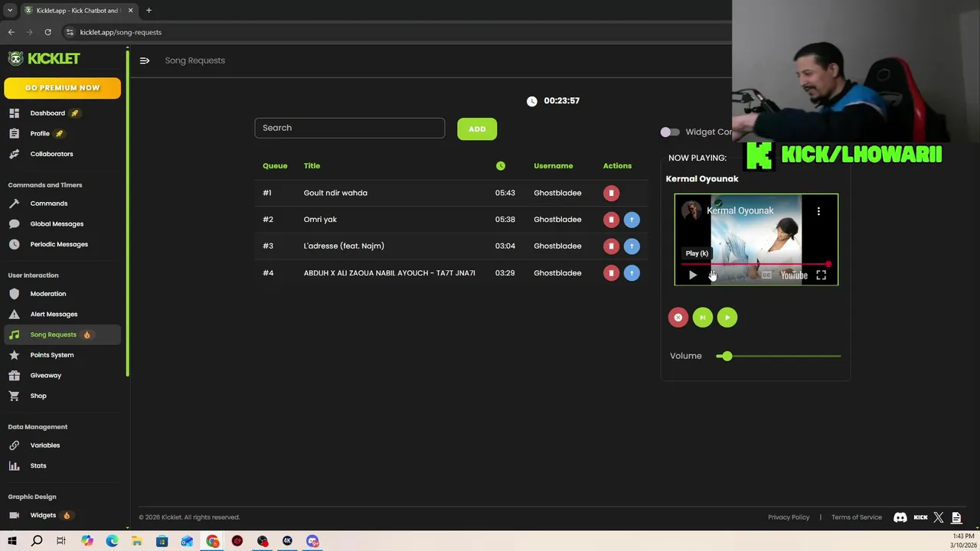Viewport: 980px width, 551px height.
Task: Click Ghostbladee username in row #4
Action: click(557, 273)
